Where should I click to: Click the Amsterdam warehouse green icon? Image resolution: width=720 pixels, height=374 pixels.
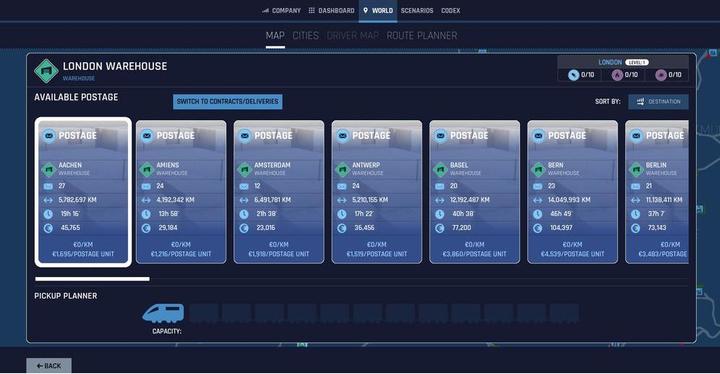coord(244,170)
